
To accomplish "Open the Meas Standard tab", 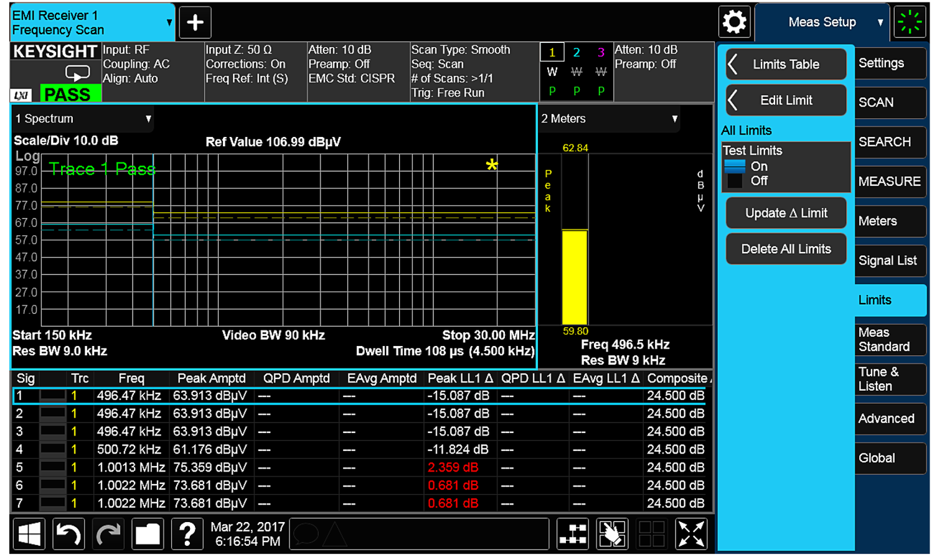I will coord(890,339).
